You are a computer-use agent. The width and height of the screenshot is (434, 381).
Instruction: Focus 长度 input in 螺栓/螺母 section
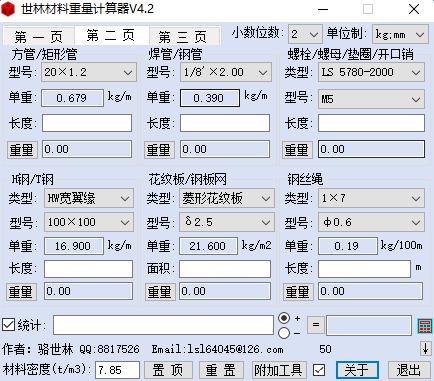[x=371, y=123]
